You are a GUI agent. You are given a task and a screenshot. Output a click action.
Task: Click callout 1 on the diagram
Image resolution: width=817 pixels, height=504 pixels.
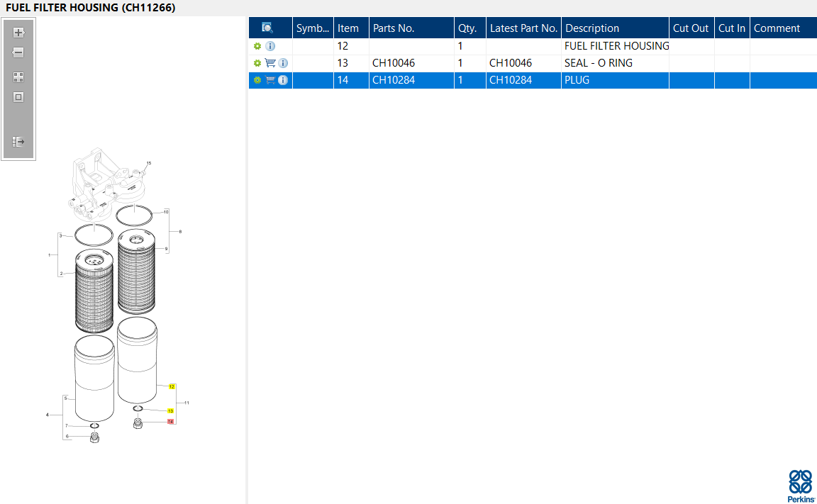[x=49, y=255]
